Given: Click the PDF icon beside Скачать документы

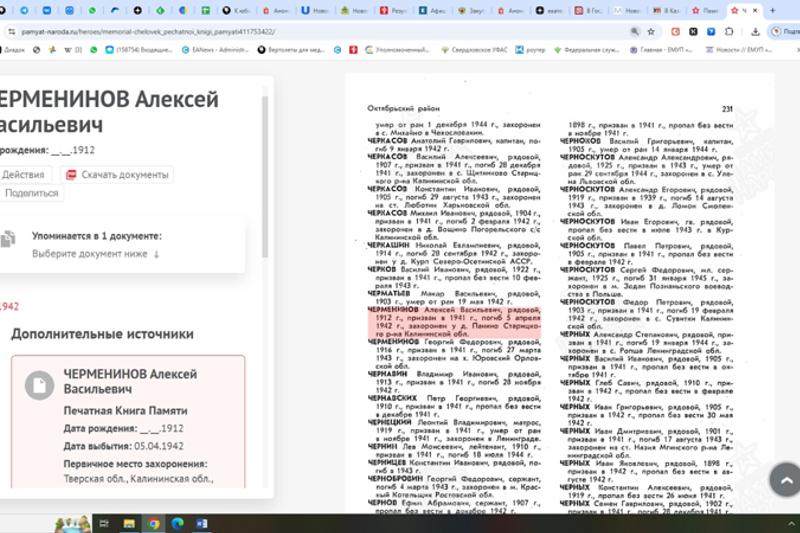Looking at the screenshot, I should (71, 174).
